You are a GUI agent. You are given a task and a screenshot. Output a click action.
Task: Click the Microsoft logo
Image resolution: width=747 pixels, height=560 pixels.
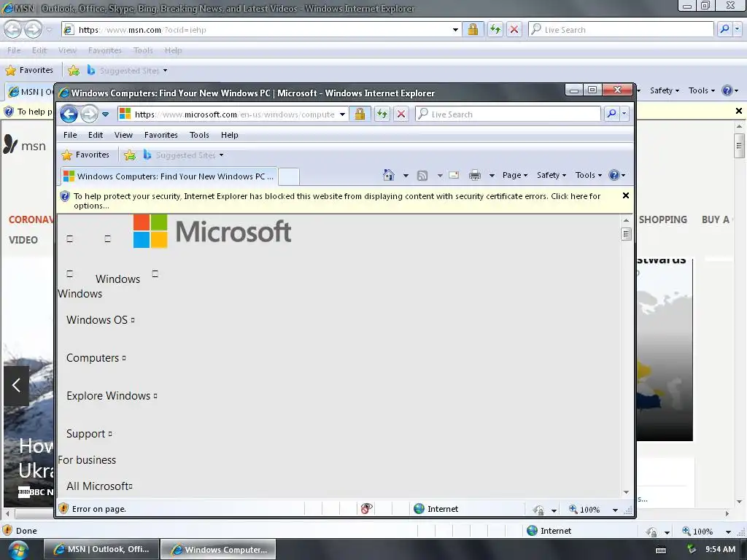(x=212, y=231)
